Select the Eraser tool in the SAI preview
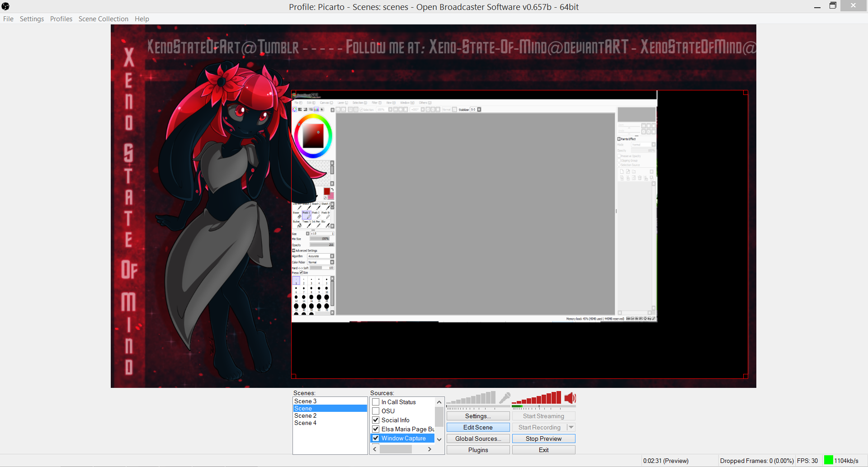 click(296, 215)
